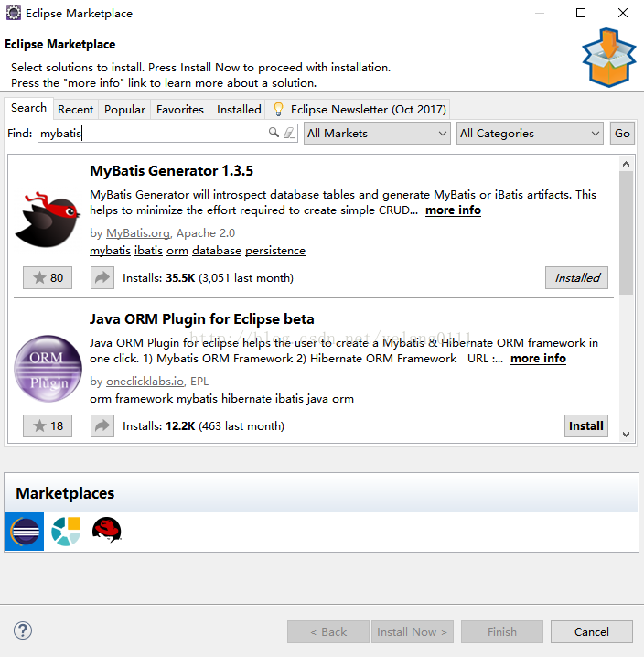
Task: Click the hibernate tag link
Action: 246,399
